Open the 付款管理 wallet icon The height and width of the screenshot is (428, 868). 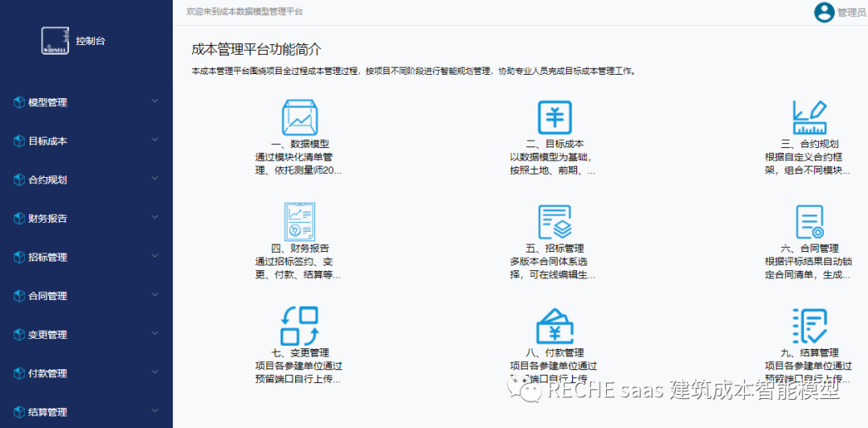pos(555,326)
